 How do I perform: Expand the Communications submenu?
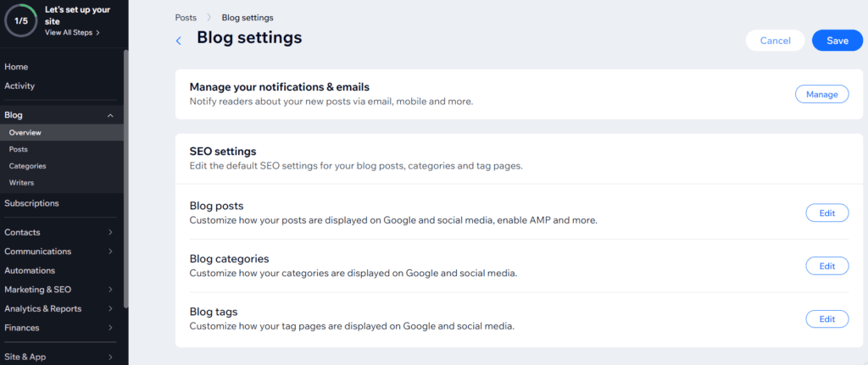point(111,251)
